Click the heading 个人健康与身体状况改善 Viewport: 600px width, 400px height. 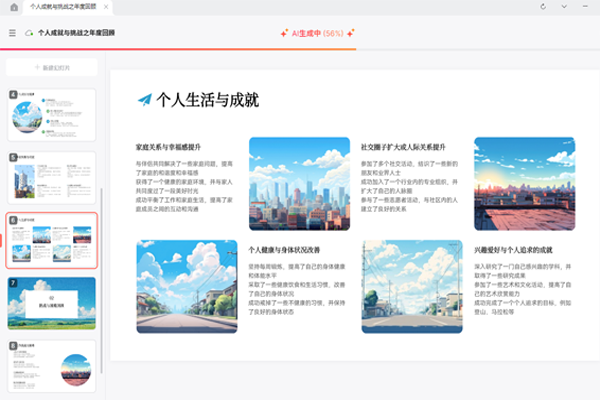(284, 250)
